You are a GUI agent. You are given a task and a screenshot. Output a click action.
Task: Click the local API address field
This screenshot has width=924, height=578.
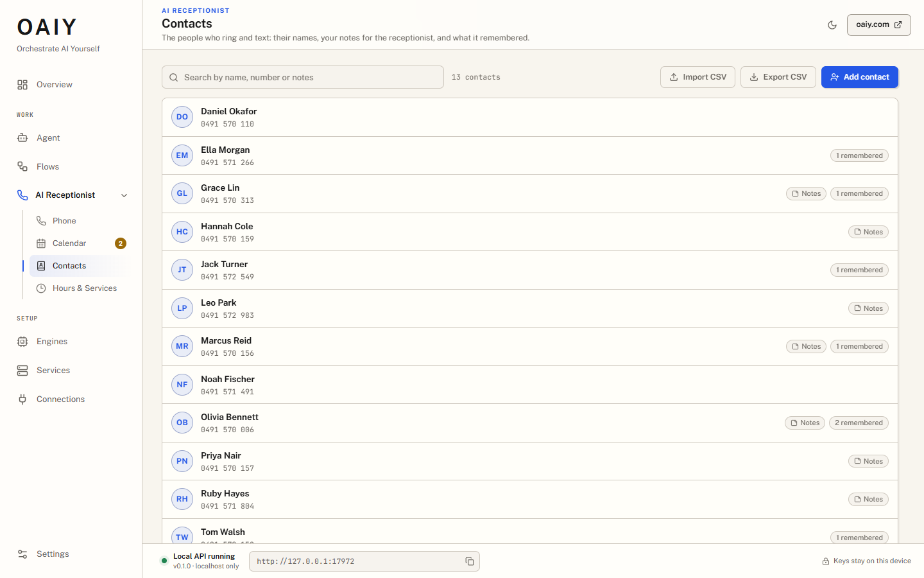(364, 561)
